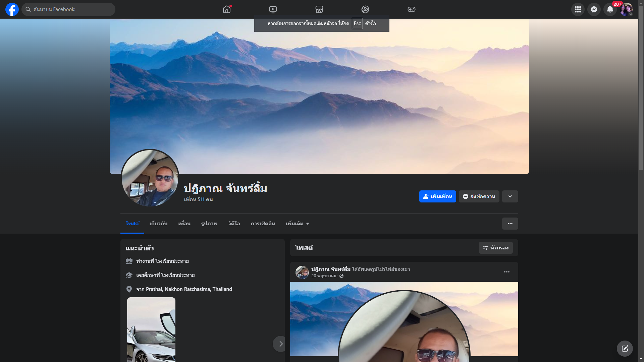The width and height of the screenshot is (644, 362).
Task: Click the เพิ่มเพื่อน button
Action: coord(437,196)
